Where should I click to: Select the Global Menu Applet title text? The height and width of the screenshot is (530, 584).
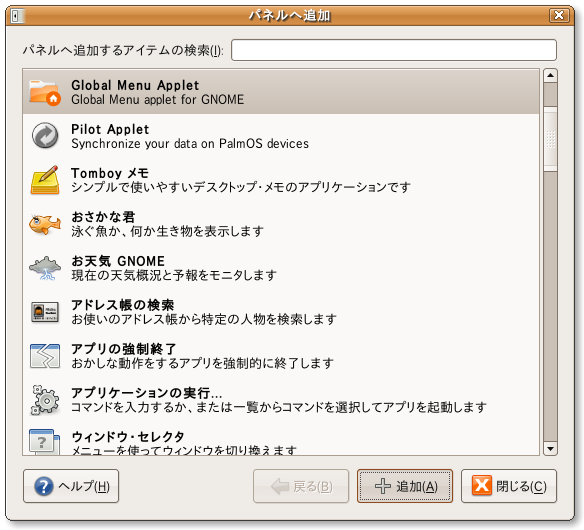click(x=135, y=85)
